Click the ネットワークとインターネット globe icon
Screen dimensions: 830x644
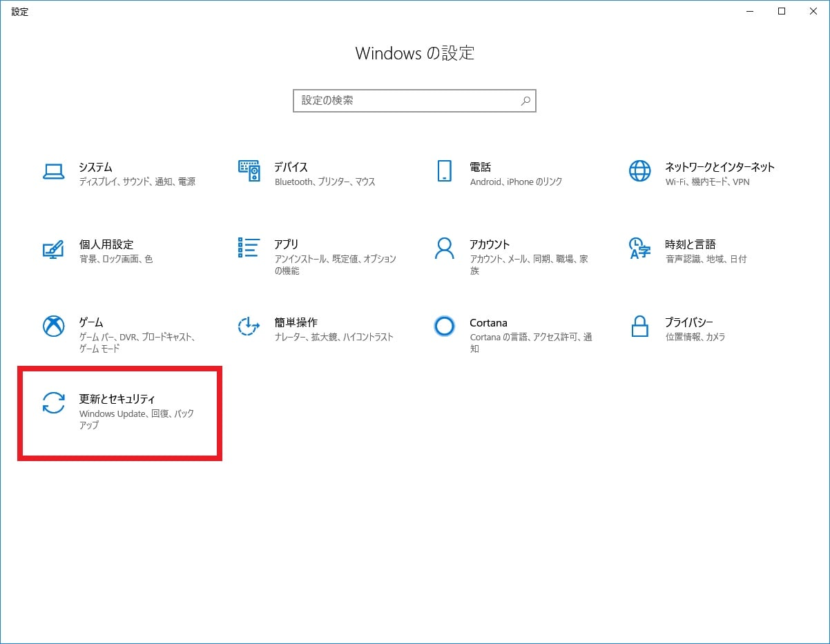[639, 171]
